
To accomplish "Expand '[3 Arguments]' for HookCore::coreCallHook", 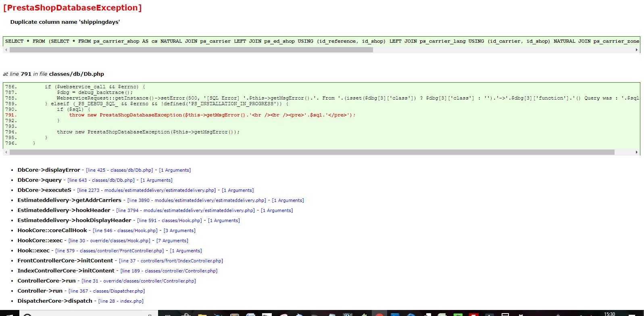I will tap(179, 231).
